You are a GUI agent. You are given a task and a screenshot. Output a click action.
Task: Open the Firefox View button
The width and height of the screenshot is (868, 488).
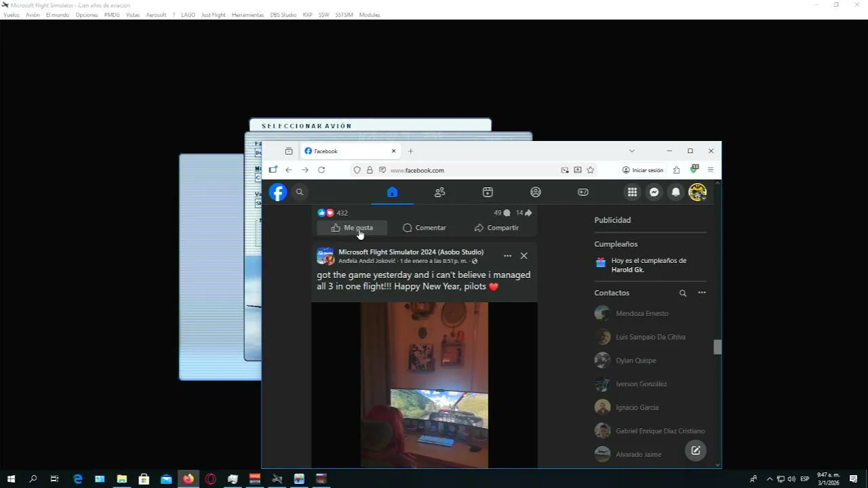pos(289,151)
